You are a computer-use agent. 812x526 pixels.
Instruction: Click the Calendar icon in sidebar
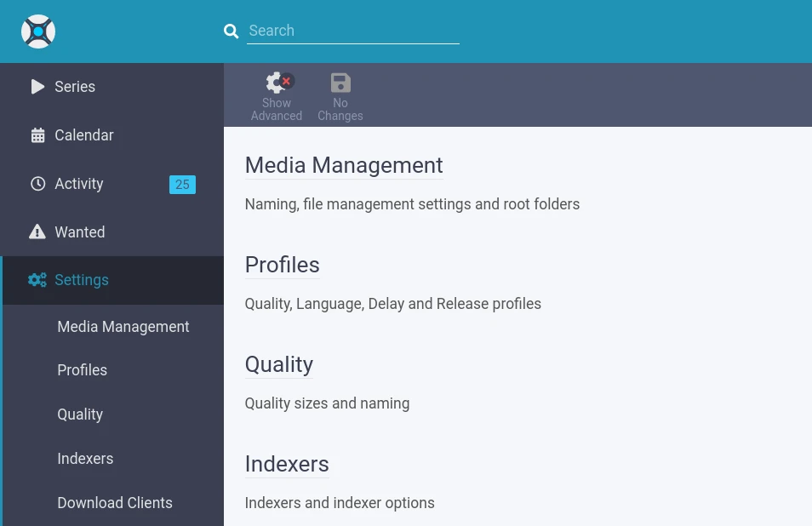pyautogui.click(x=37, y=135)
